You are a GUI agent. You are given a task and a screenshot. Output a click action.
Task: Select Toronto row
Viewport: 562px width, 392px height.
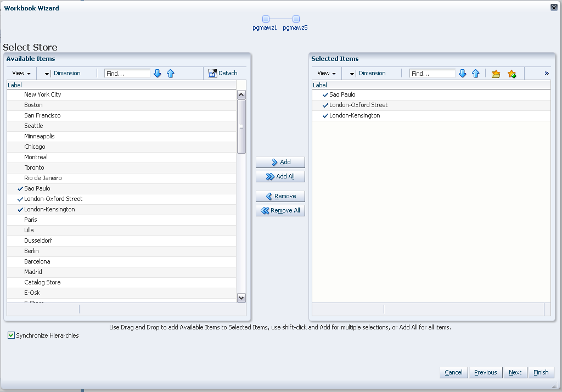pos(121,167)
